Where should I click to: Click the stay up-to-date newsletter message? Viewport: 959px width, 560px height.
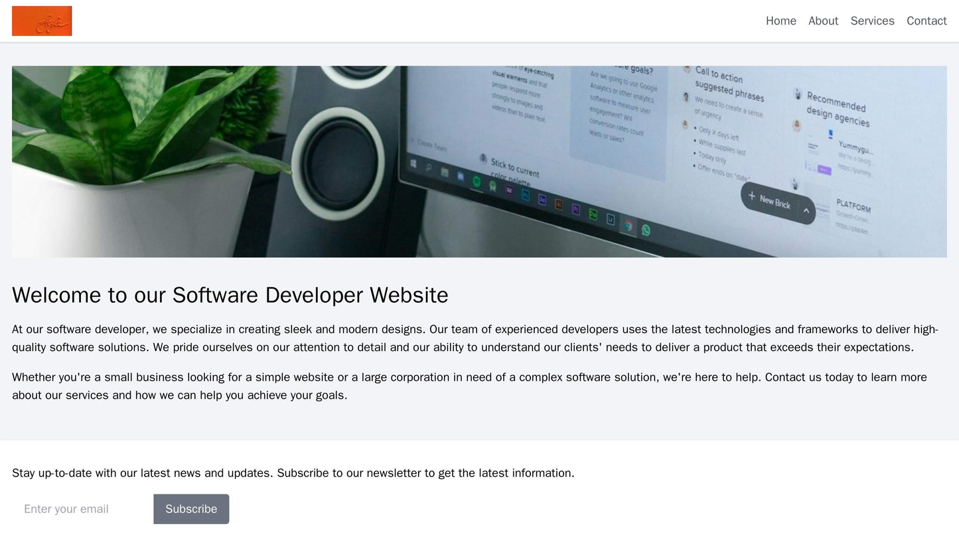click(293, 474)
